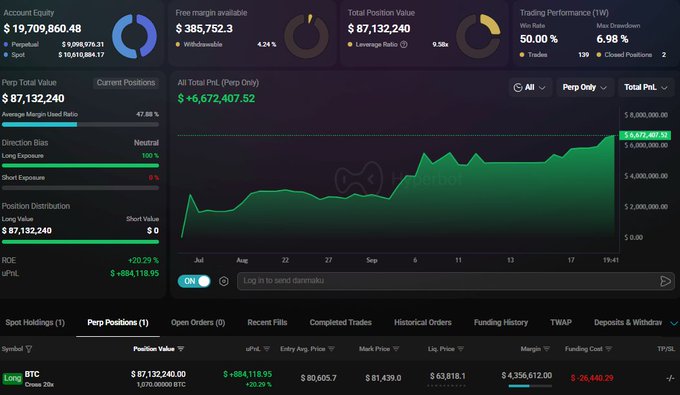The height and width of the screenshot is (395, 680).
Task: Expand the tabs overflow chevron
Action: 673,323
